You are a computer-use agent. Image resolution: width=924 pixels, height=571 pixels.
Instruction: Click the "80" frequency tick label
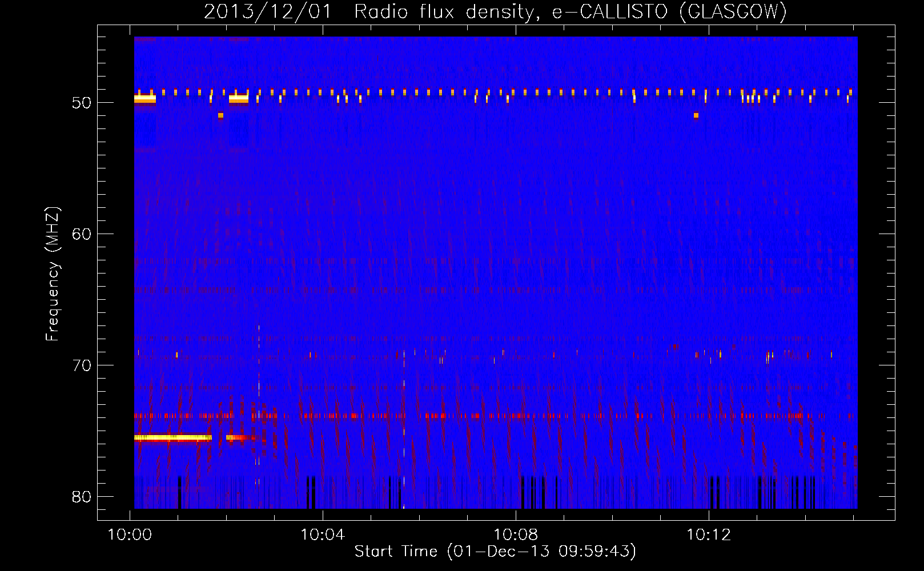pos(82,497)
